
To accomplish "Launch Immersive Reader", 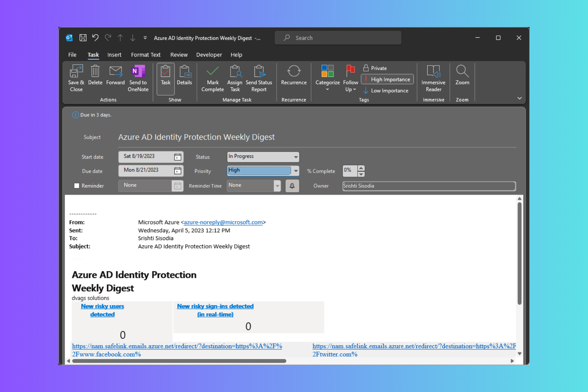I will coord(433,72).
